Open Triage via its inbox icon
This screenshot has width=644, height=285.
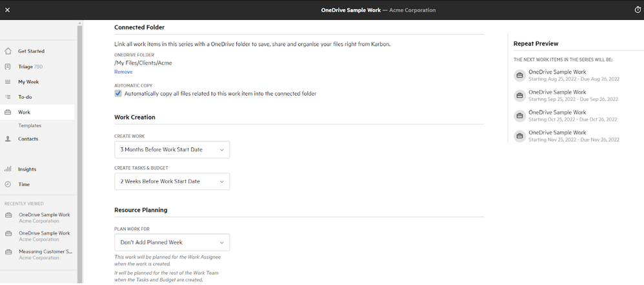pyautogui.click(x=8, y=67)
